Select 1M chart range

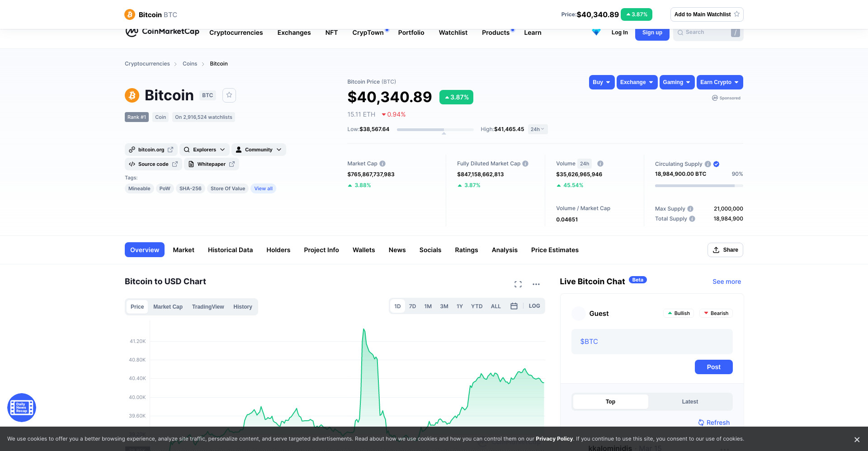click(428, 306)
